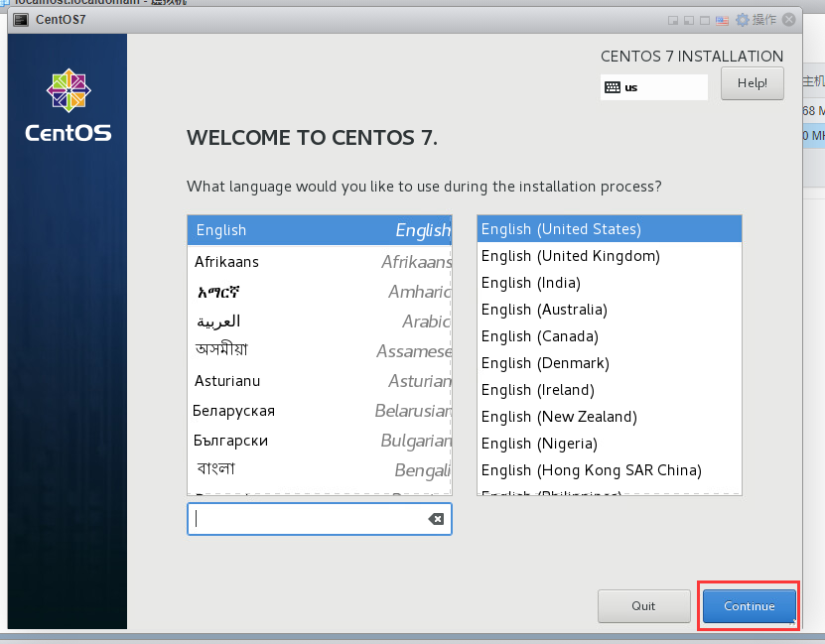Select English (Ireland) locale
The image size is (825, 644).
(x=610, y=390)
